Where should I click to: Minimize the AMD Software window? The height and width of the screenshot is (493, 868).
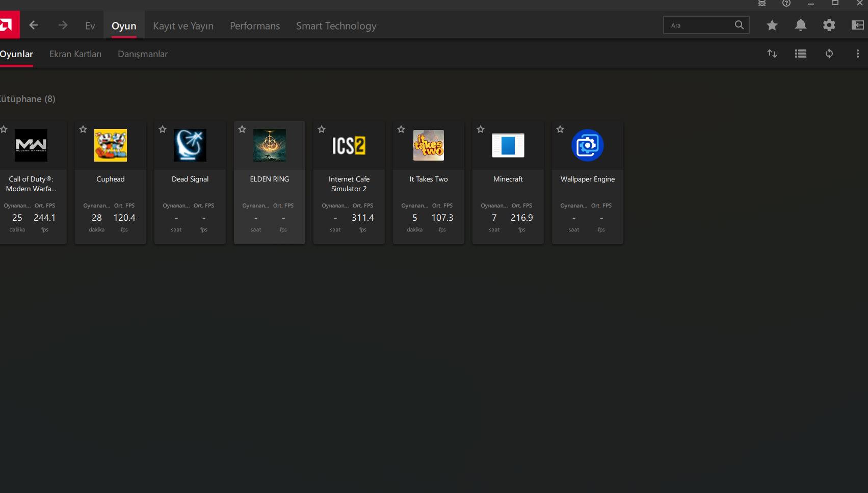pyautogui.click(x=811, y=3)
